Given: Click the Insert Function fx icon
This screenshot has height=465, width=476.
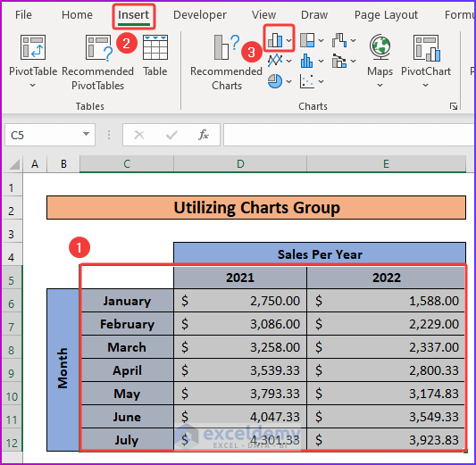Looking at the screenshot, I should (204, 135).
